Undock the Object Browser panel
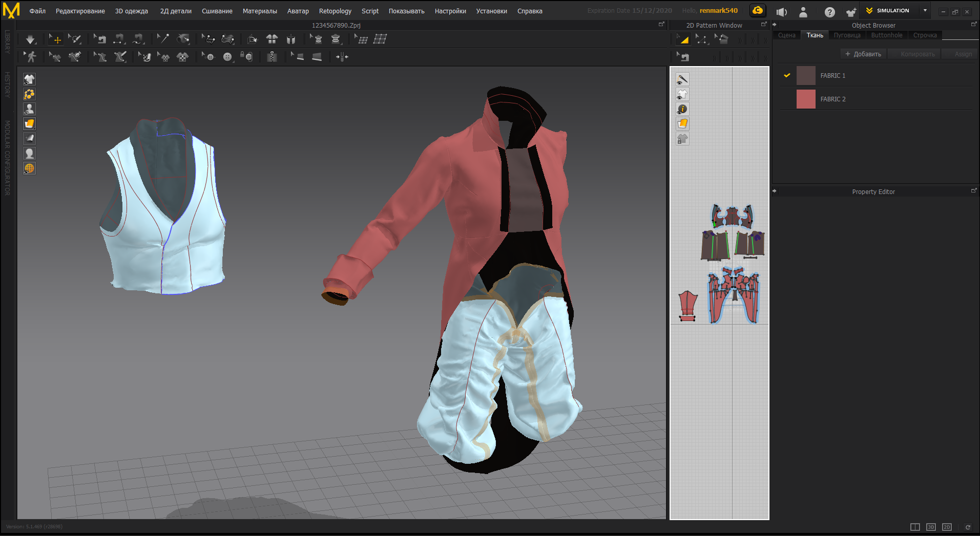The height and width of the screenshot is (536, 980). click(x=974, y=24)
